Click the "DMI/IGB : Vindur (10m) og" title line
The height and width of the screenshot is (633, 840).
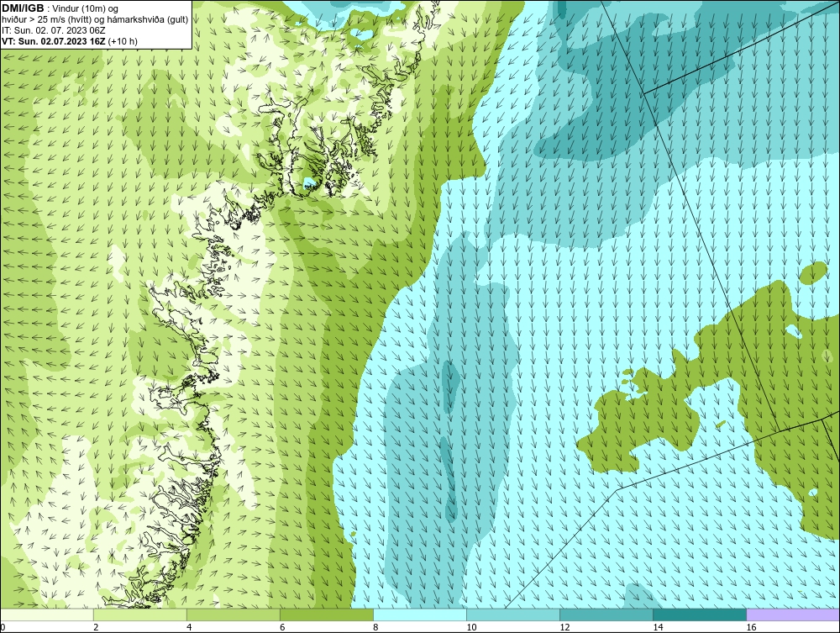60,8
